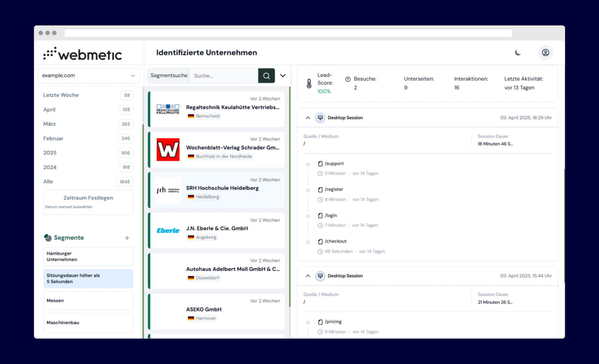The height and width of the screenshot is (364, 599).
Task: Expand search options chevron next to search
Action: point(283,76)
